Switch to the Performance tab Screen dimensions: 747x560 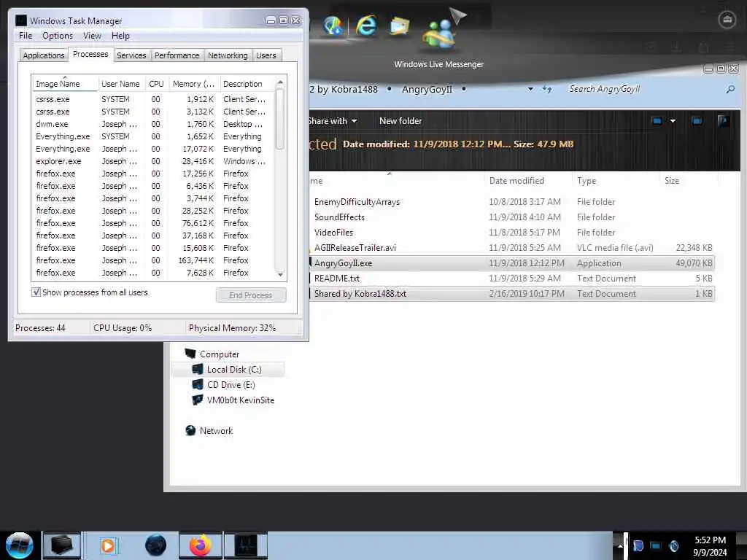click(177, 55)
